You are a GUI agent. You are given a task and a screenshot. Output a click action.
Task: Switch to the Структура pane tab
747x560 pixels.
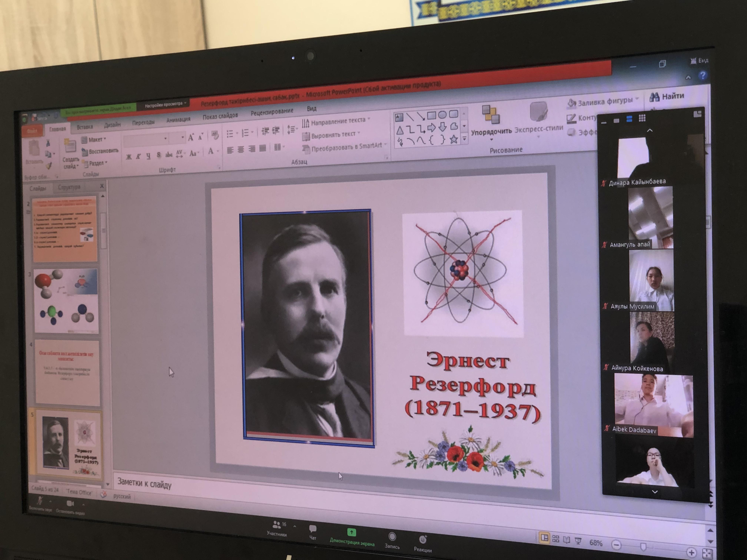[69, 187]
